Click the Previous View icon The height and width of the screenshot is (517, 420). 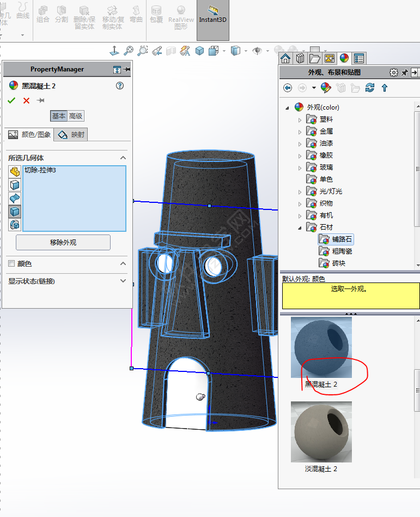[x=157, y=51]
